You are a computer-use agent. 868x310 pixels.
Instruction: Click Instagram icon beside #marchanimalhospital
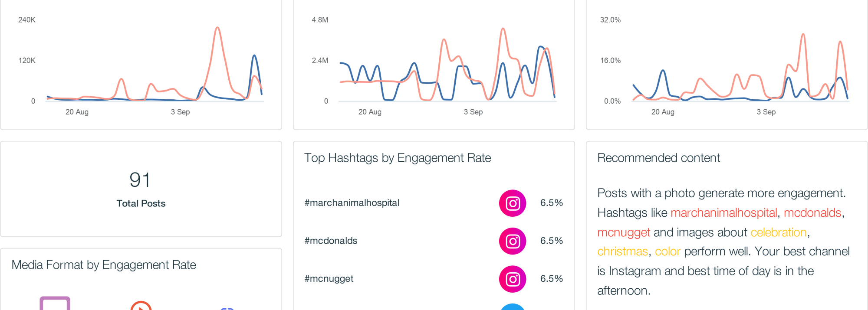[513, 203]
